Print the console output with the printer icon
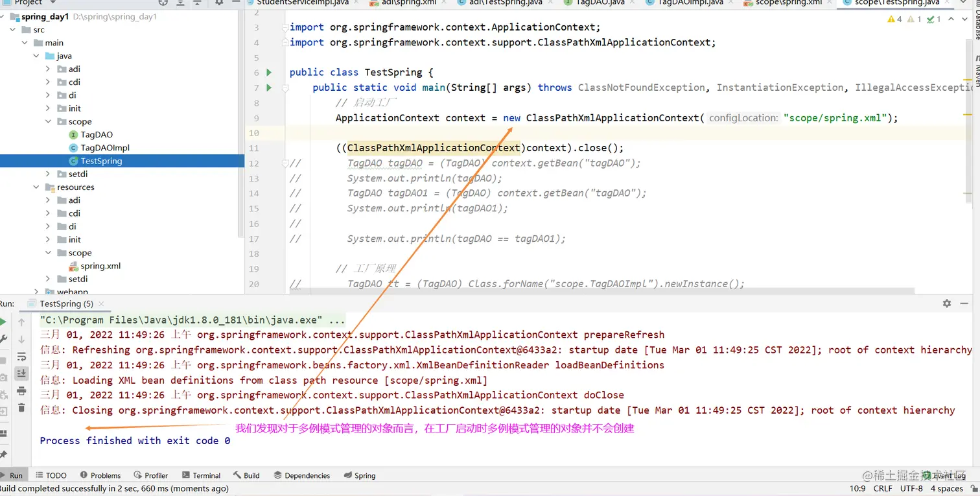The image size is (980, 496). coord(21,391)
